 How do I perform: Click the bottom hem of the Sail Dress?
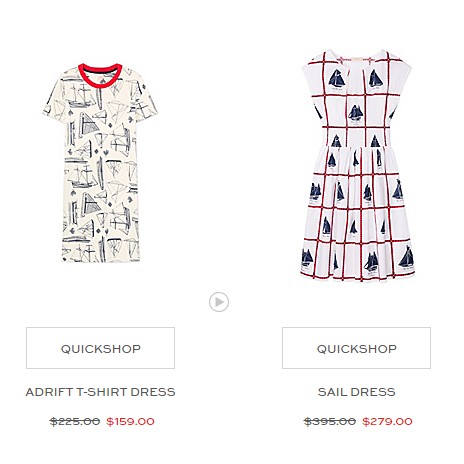[x=357, y=276]
